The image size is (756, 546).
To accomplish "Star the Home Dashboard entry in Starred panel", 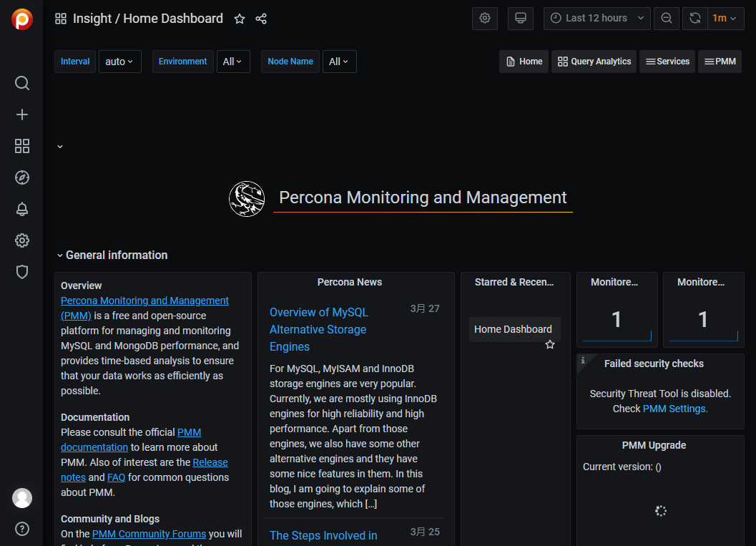I will [549, 344].
